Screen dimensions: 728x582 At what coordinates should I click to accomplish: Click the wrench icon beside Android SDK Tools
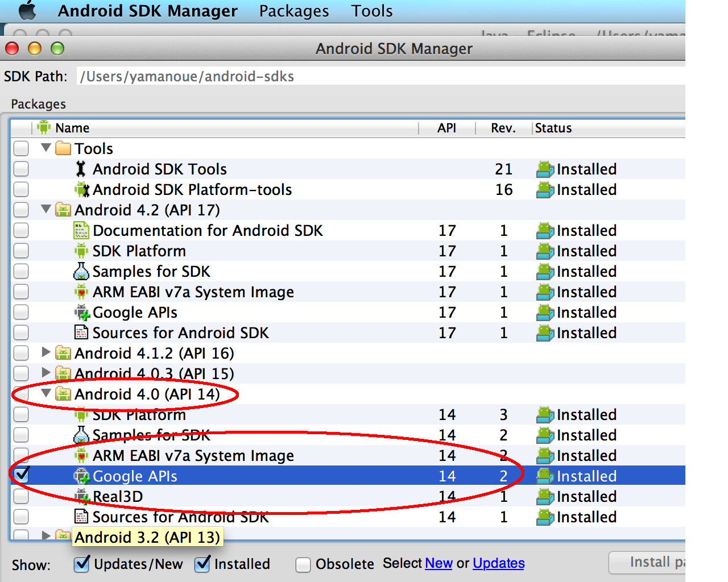(x=81, y=169)
